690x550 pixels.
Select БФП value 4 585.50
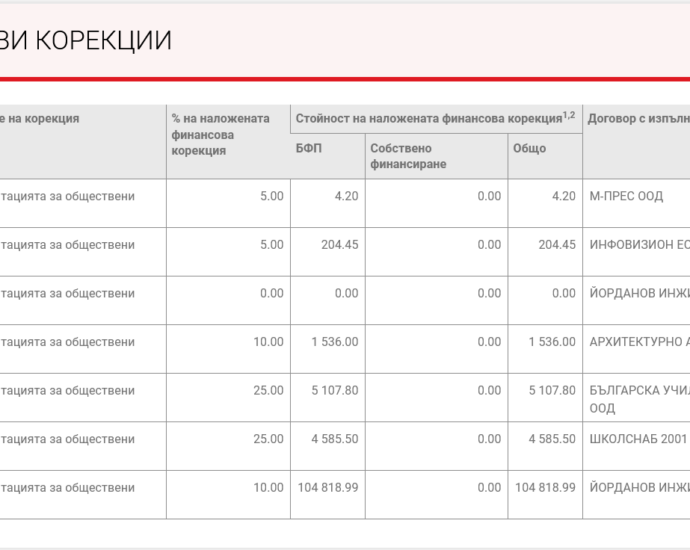pos(335,439)
